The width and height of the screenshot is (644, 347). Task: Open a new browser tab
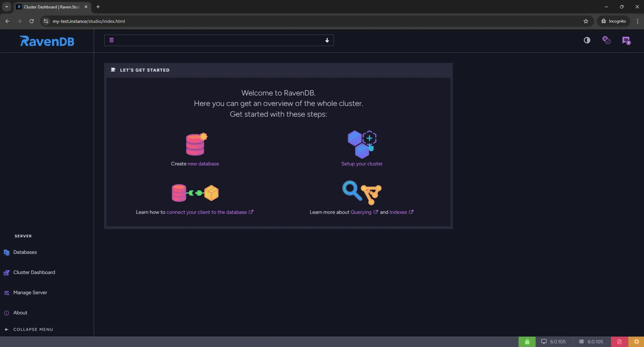(x=98, y=7)
